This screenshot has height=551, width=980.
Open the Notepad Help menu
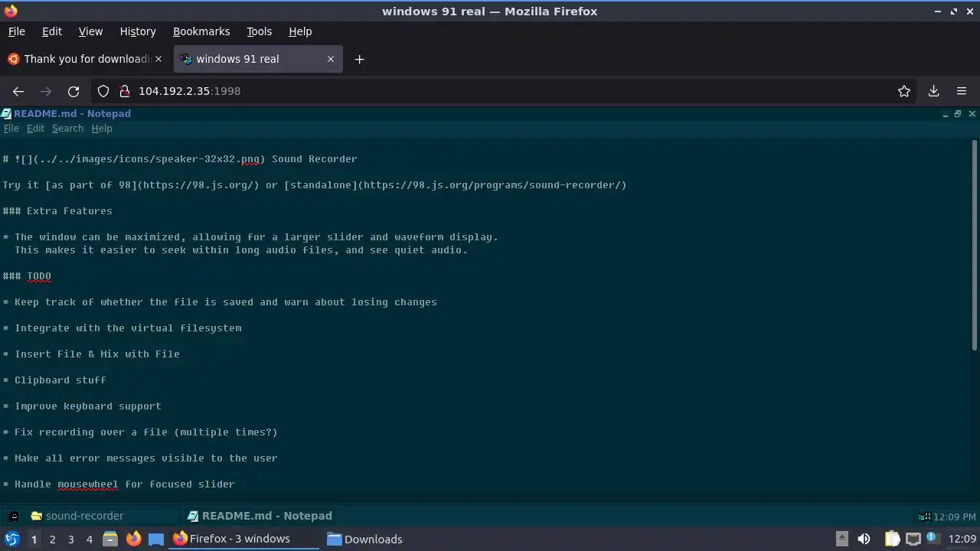pos(102,129)
